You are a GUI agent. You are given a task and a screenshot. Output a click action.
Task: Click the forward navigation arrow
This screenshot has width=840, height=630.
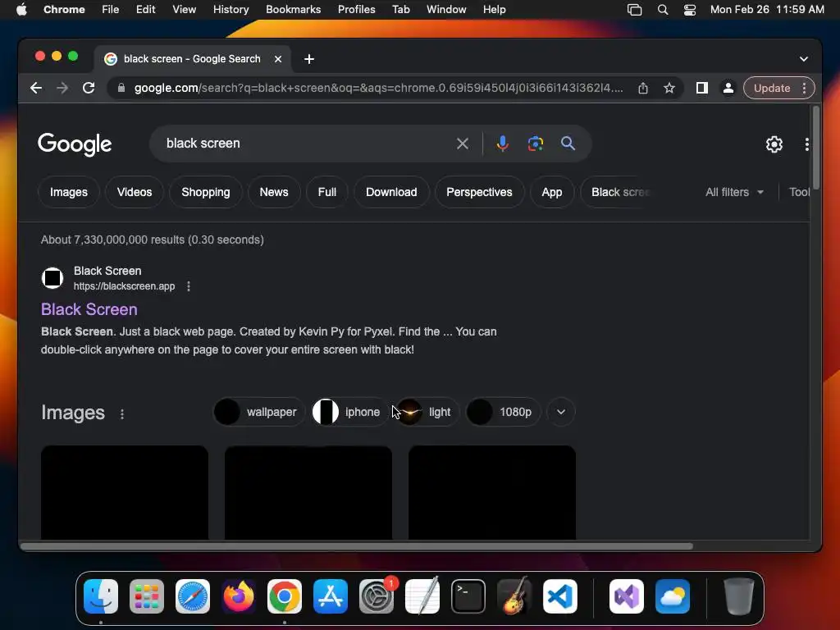pyautogui.click(x=62, y=88)
